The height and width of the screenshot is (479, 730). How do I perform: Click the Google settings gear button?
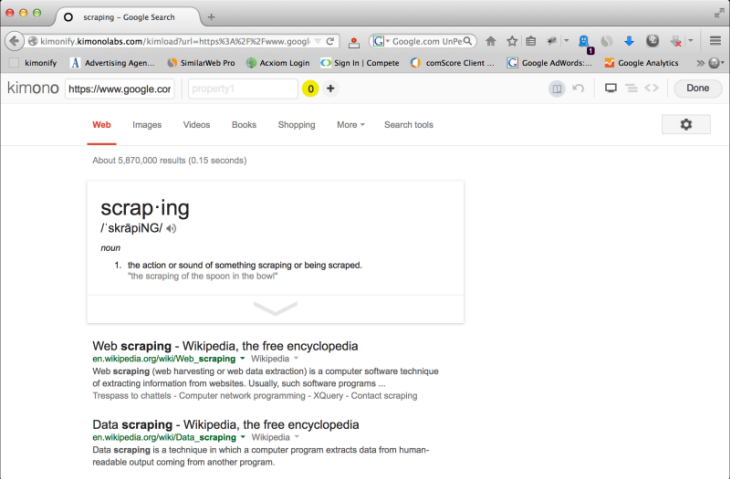686,125
